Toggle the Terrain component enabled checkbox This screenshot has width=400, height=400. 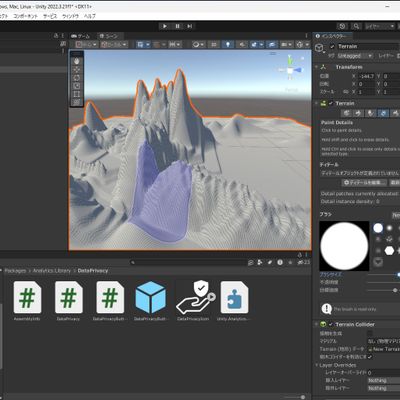(331, 103)
